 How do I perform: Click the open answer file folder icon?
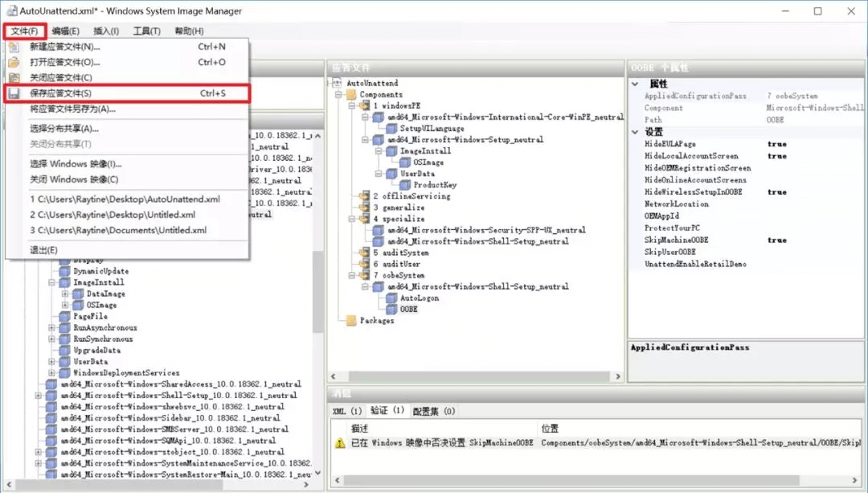14,62
